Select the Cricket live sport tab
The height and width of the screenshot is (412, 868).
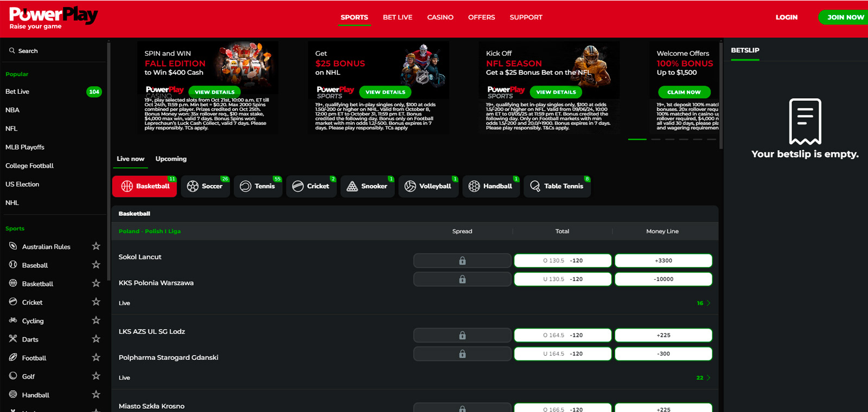[x=311, y=186]
